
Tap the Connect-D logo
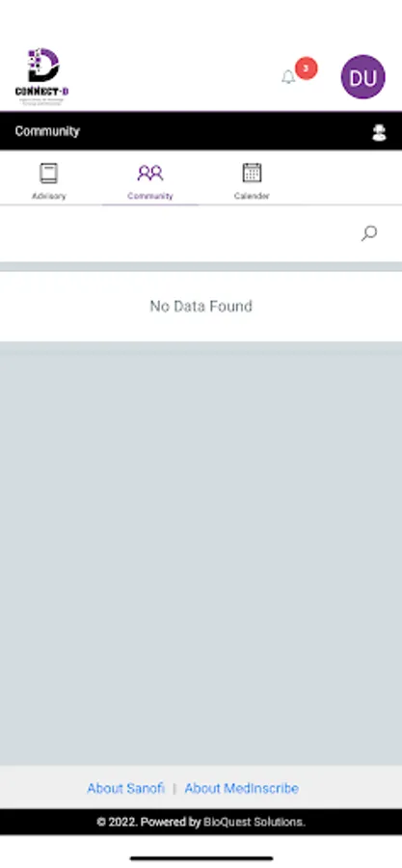click(42, 77)
